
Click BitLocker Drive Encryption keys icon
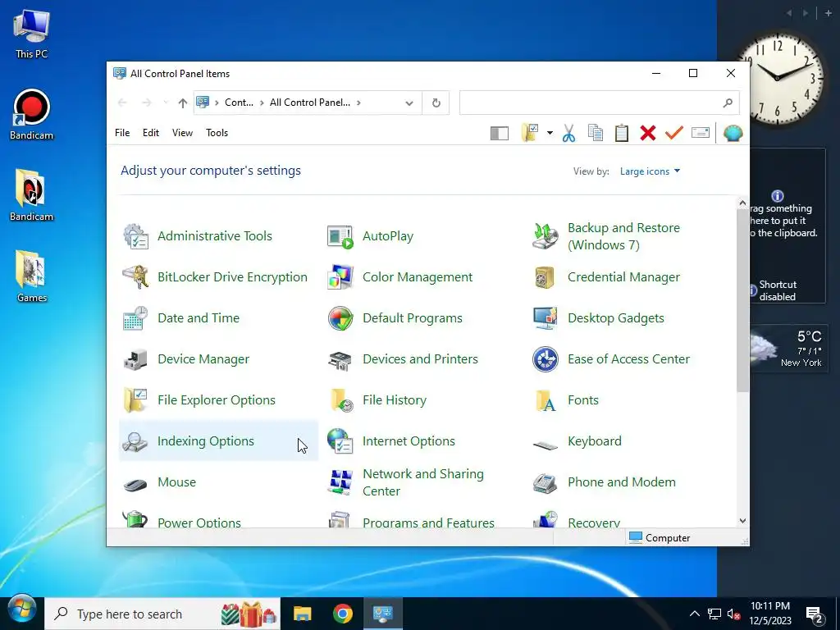coord(135,277)
